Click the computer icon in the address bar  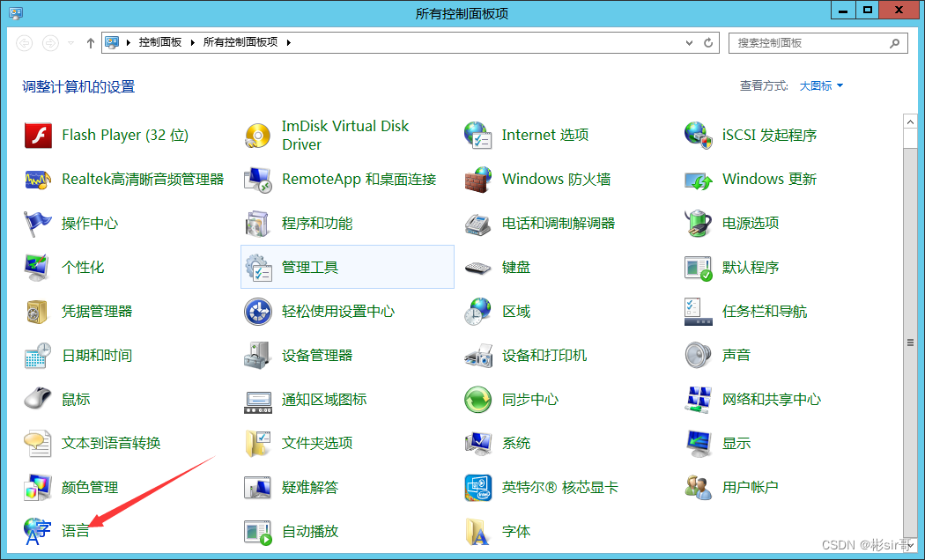pos(112,42)
